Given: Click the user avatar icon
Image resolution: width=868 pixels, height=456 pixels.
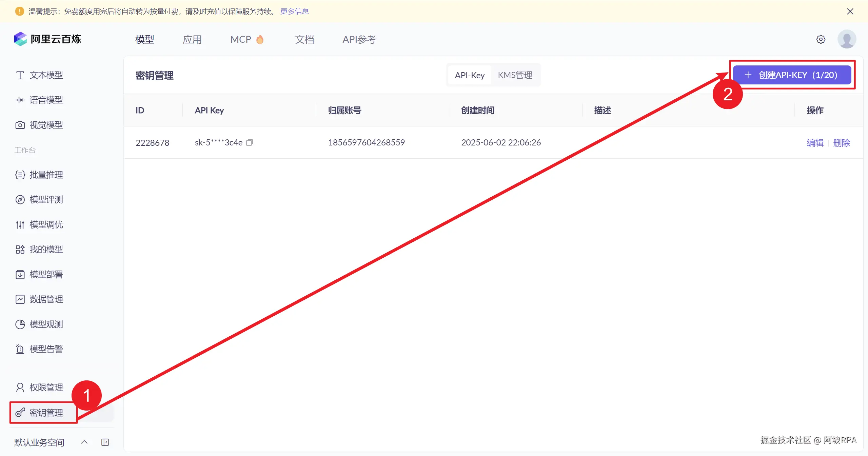Looking at the screenshot, I should pos(847,39).
